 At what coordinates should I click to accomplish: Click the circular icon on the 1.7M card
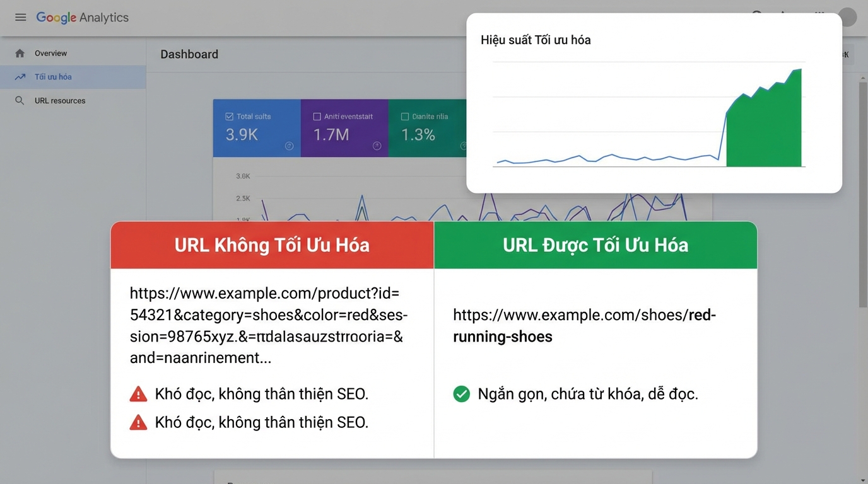(377, 146)
